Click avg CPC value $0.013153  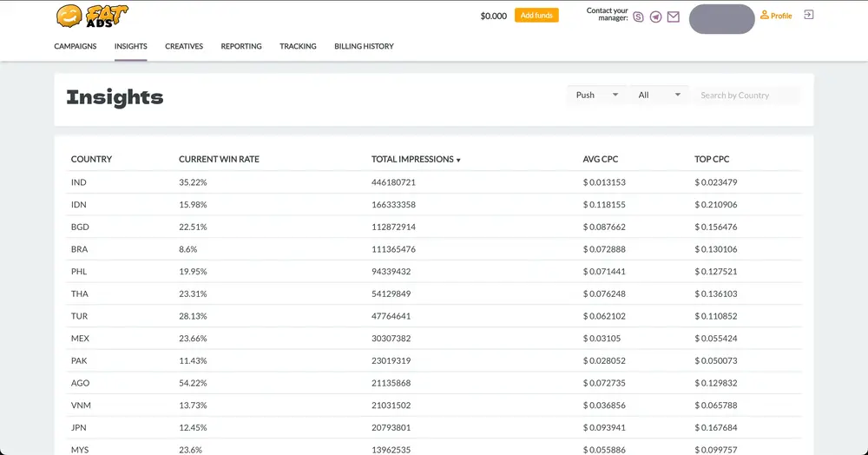point(604,182)
